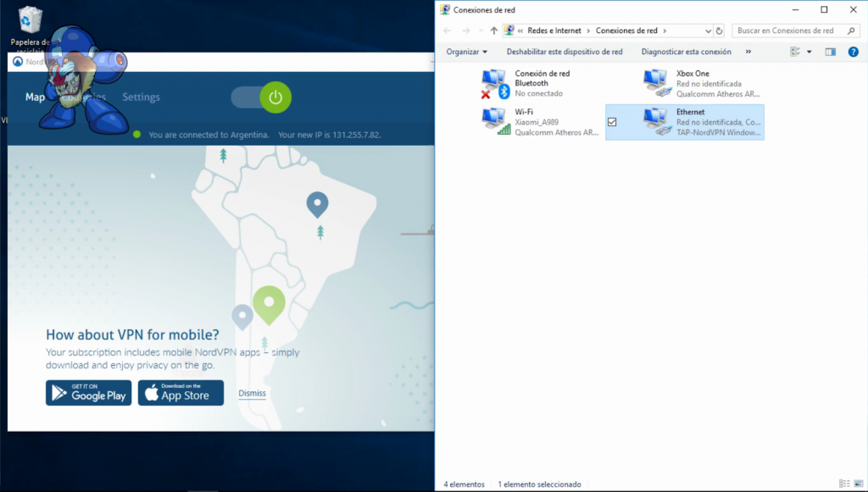This screenshot has width=868, height=492.
Task: Dismiss the mobile VPN promotion
Action: click(x=252, y=393)
